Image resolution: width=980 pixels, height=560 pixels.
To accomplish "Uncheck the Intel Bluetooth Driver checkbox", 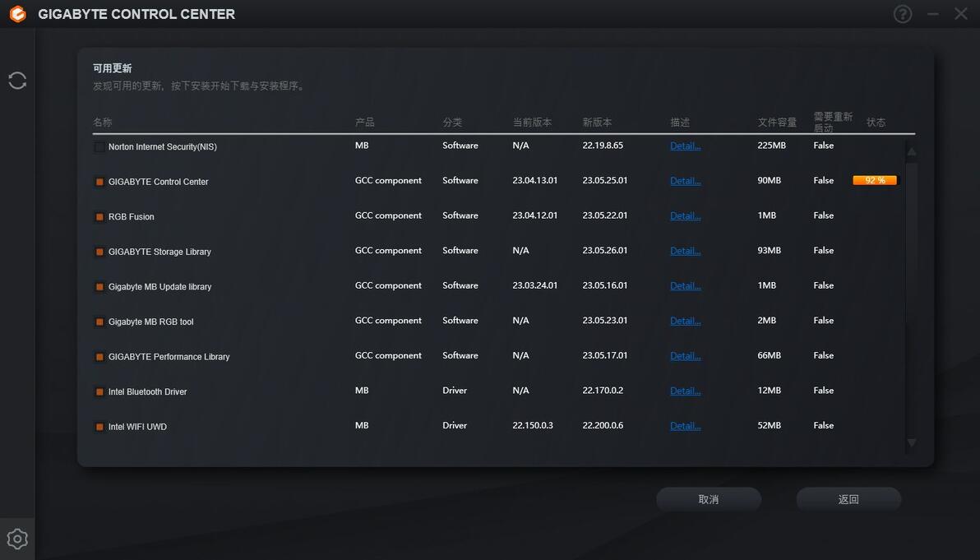I will tap(99, 392).
